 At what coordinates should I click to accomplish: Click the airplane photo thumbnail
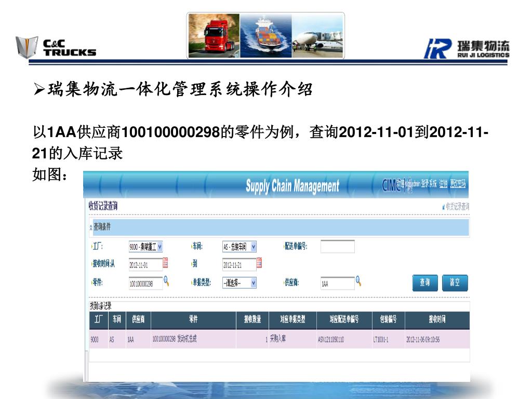point(317,36)
